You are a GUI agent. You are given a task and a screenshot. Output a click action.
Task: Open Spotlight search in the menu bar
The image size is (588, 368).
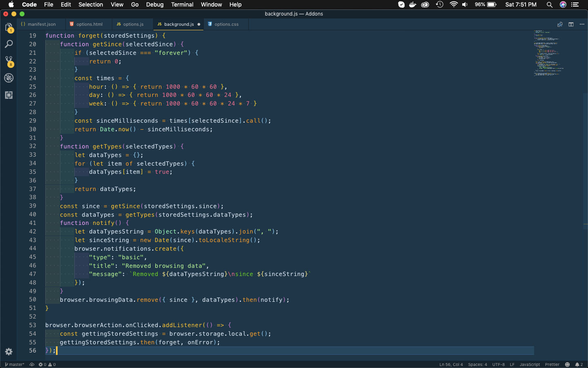click(x=550, y=4)
